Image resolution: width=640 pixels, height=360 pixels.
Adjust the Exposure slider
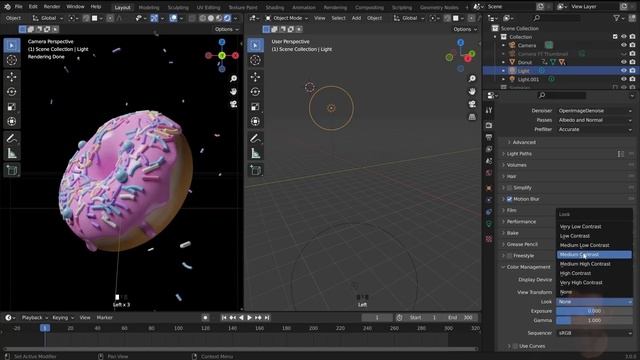[595, 311]
